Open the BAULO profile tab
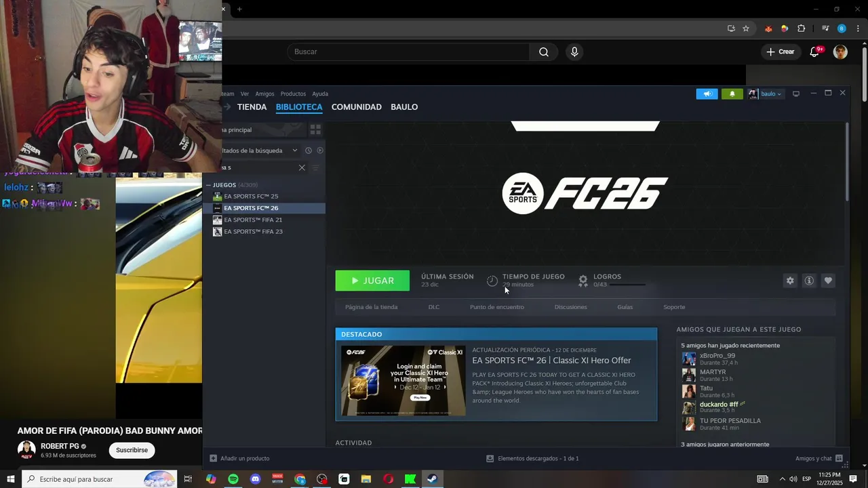 (x=404, y=107)
